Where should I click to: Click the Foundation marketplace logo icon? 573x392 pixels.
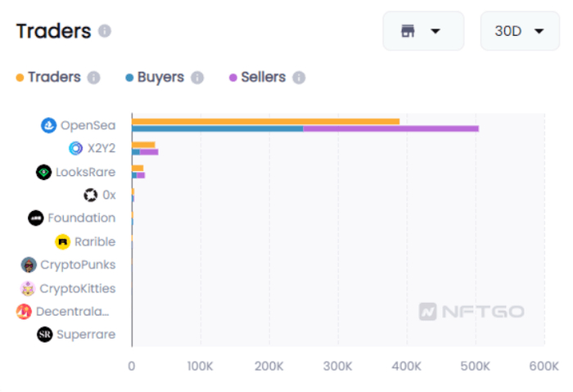[35, 218]
